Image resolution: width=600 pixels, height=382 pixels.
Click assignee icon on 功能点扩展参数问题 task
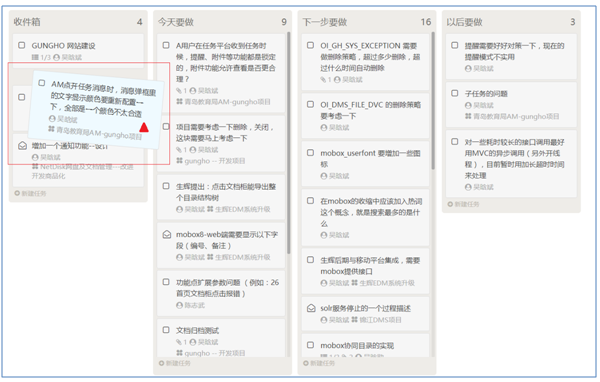coord(179,305)
